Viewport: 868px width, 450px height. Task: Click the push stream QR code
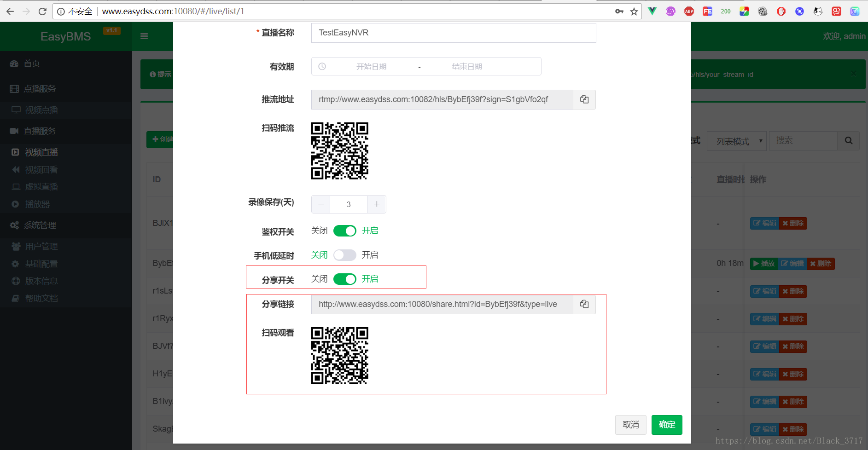[340, 151]
